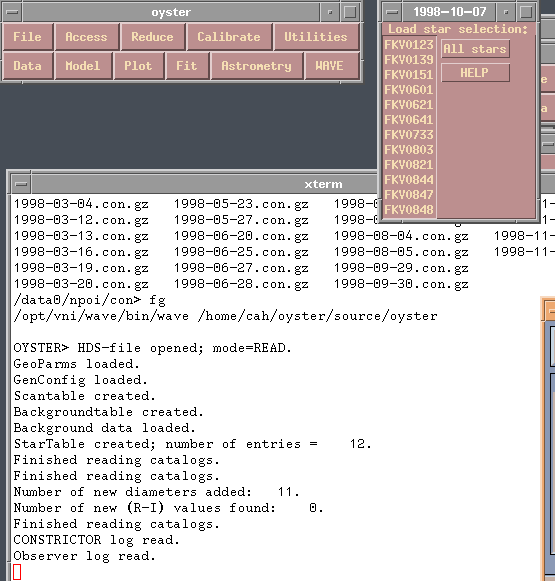Open the Data menu
Viewport: 555px width, 581px height.
(28, 66)
